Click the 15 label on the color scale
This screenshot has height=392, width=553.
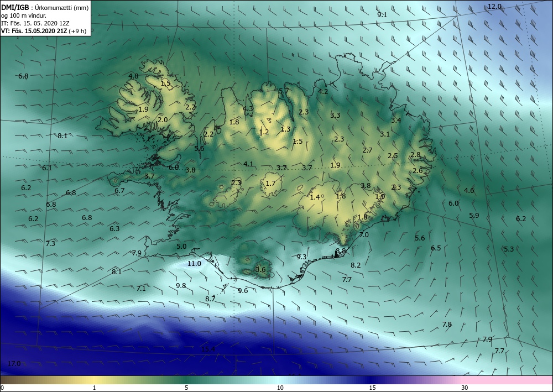click(372, 388)
